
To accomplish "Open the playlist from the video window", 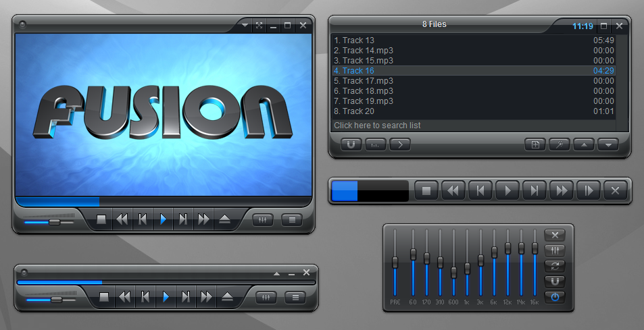I will [292, 220].
